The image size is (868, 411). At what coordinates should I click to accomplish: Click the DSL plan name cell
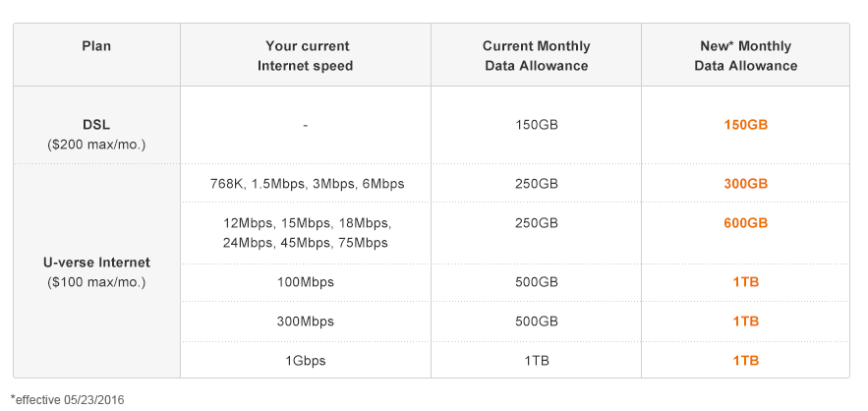pos(96,134)
